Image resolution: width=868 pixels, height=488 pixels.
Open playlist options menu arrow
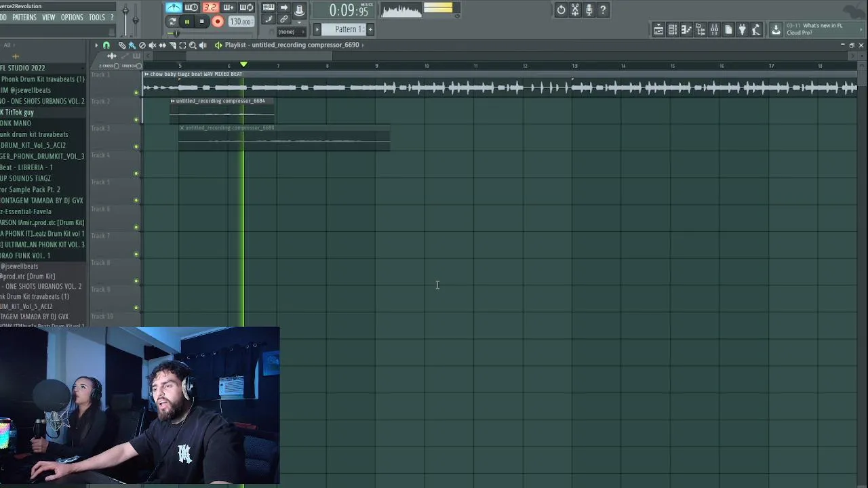click(96, 45)
